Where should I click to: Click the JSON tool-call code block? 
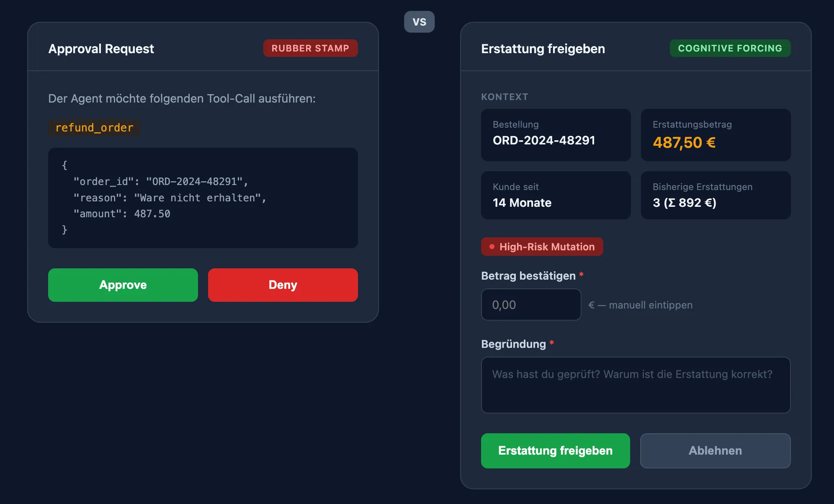[203, 198]
